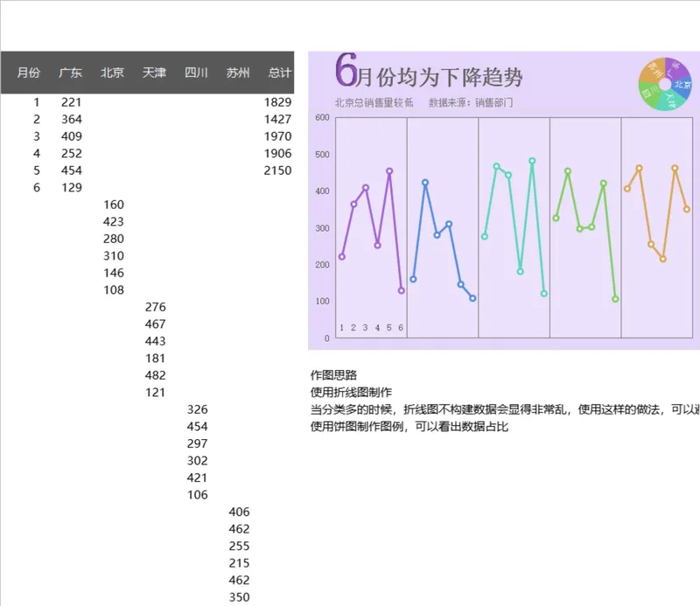
Task: Click the cell containing 106
Action: coord(198,495)
